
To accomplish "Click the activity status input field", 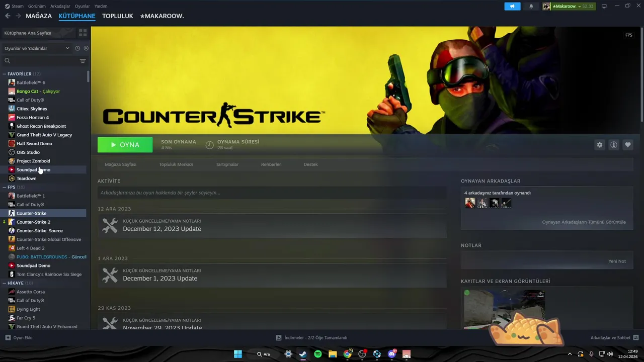I will click(x=272, y=193).
